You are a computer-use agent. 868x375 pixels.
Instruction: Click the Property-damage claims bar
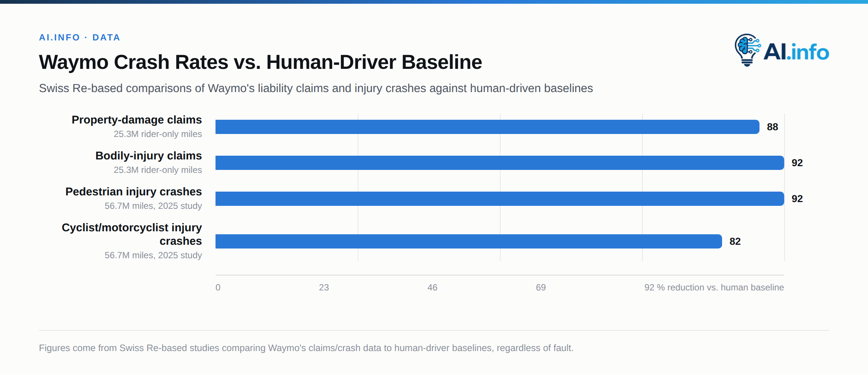[x=488, y=127]
